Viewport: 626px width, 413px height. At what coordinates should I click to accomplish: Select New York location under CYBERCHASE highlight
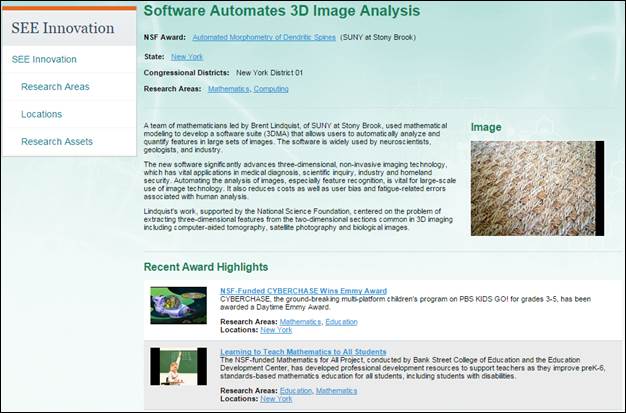[x=276, y=330]
